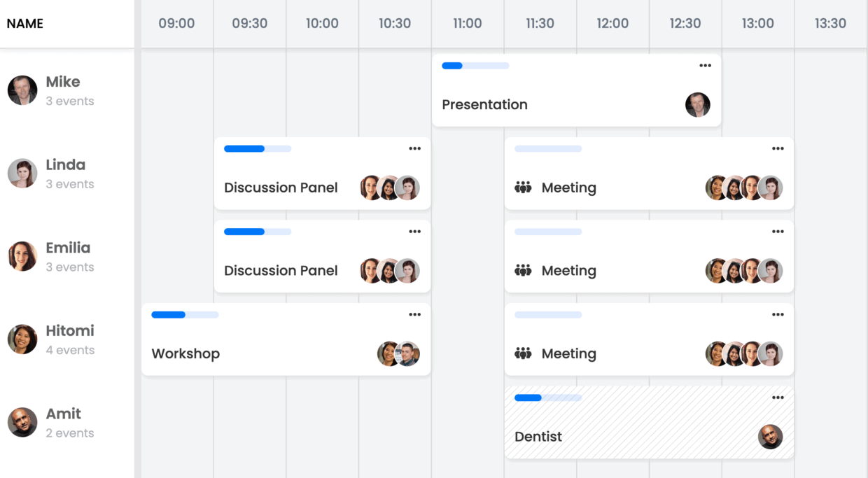Open more options on Linda's Discussion Panel
This screenshot has height=478, width=868.
point(415,148)
